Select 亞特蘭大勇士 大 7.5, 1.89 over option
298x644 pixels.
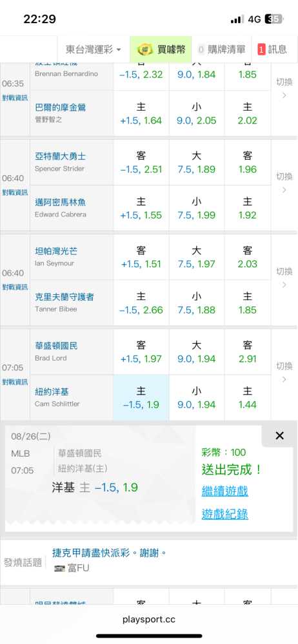click(197, 163)
